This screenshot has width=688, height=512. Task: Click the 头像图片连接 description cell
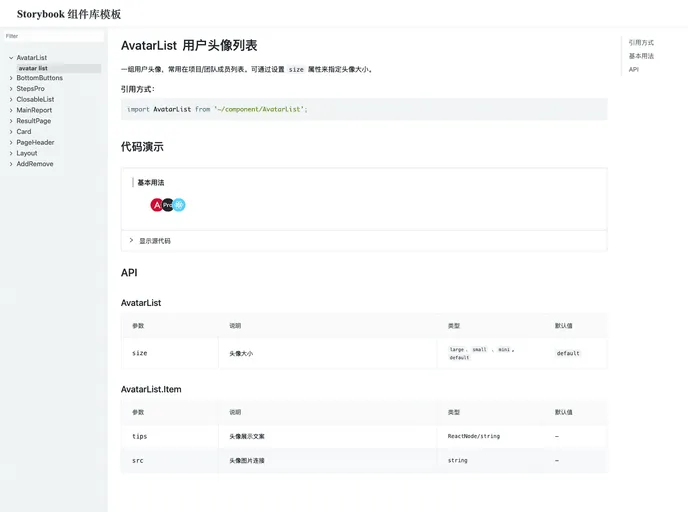(327, 460)
